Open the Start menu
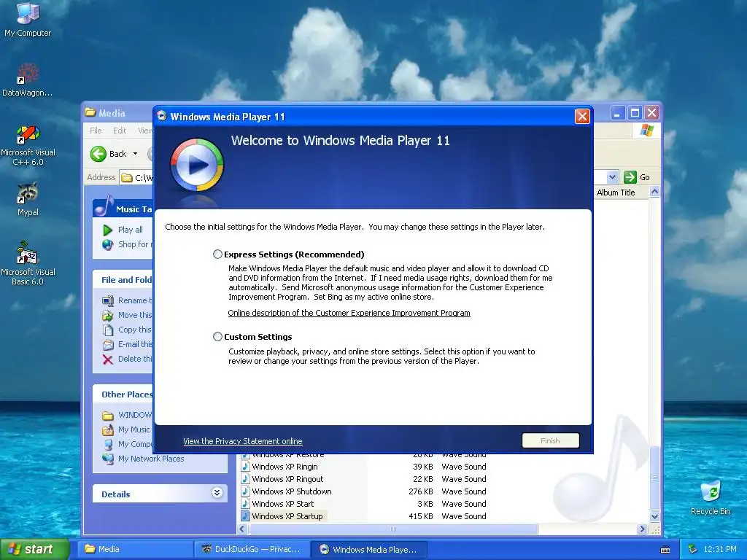The width and height of the screenshot is (747, 560). [35, 549]
